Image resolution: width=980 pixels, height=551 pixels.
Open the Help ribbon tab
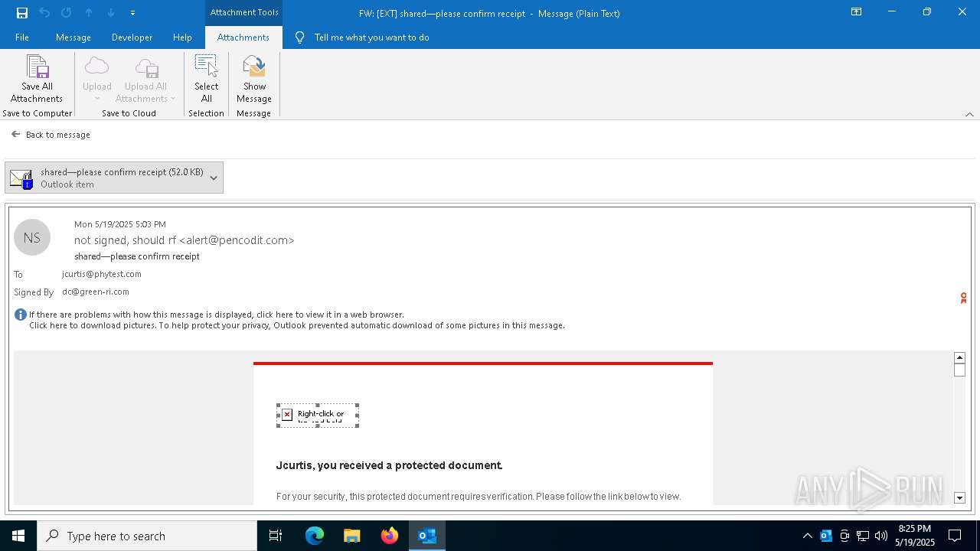point(182,37)
